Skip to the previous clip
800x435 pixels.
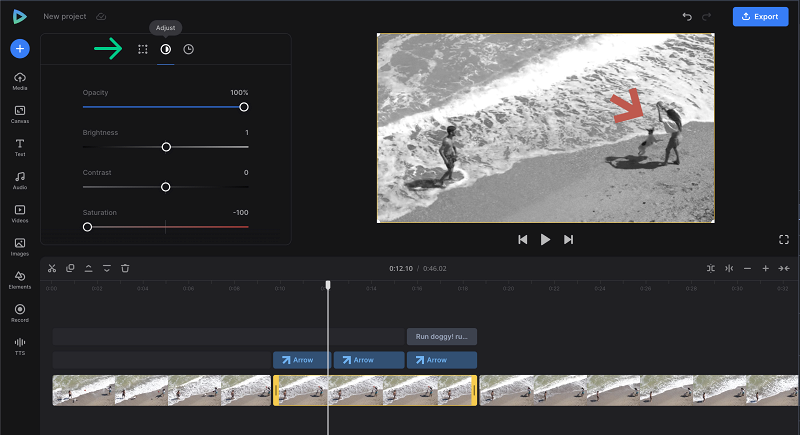tap(522, 240)
